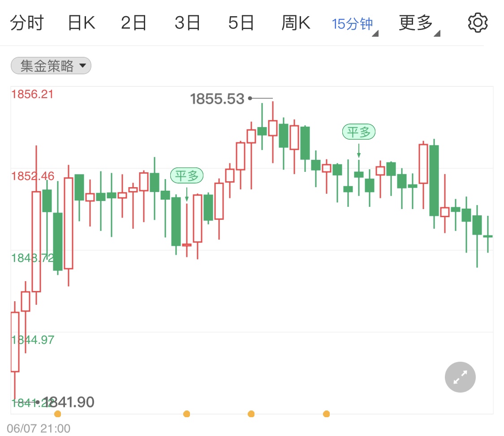Click the 1844.97 axis value
This screenshot has height=436, width=504.
tap(33, 340)
